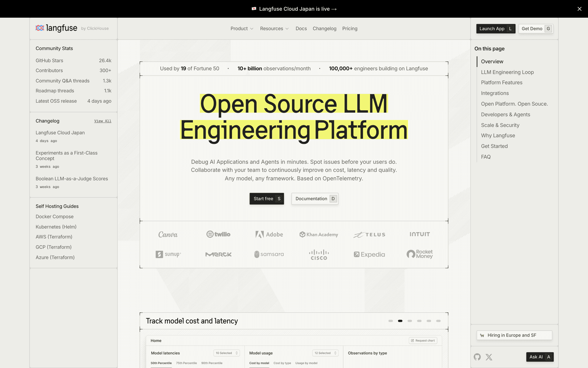The width and height of the screenshot is (588, 368).
Task: Expand the Product menu
Action: click(242, 28)
